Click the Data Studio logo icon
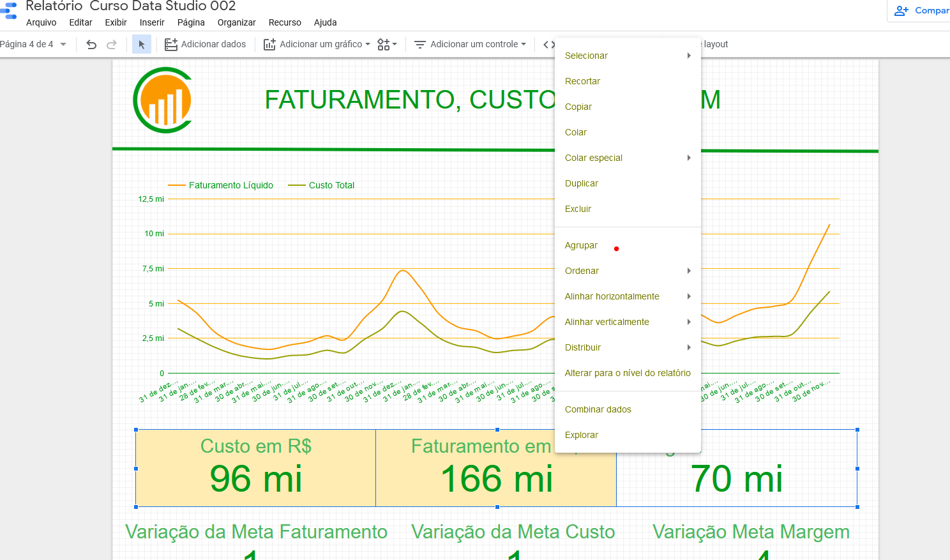This screenshot has height=560, width=950. click(x=8, y=11)
